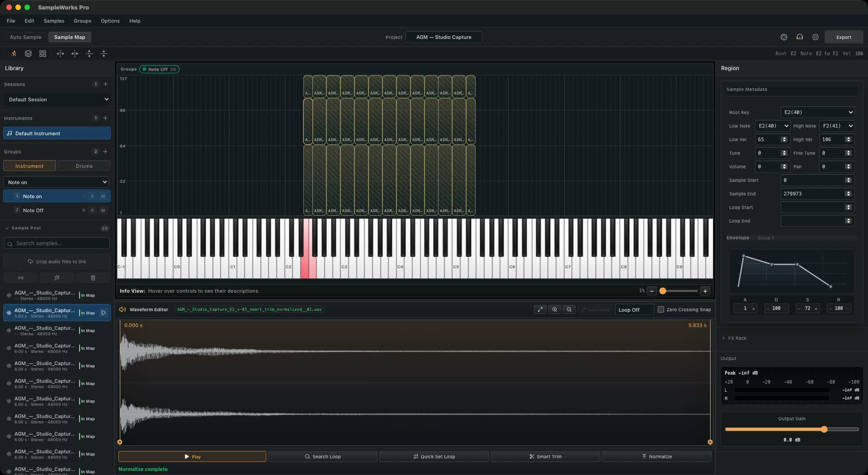Open the Note on group dropdown
The width and height of the screenshot is (868, 475).
(56, 182)
